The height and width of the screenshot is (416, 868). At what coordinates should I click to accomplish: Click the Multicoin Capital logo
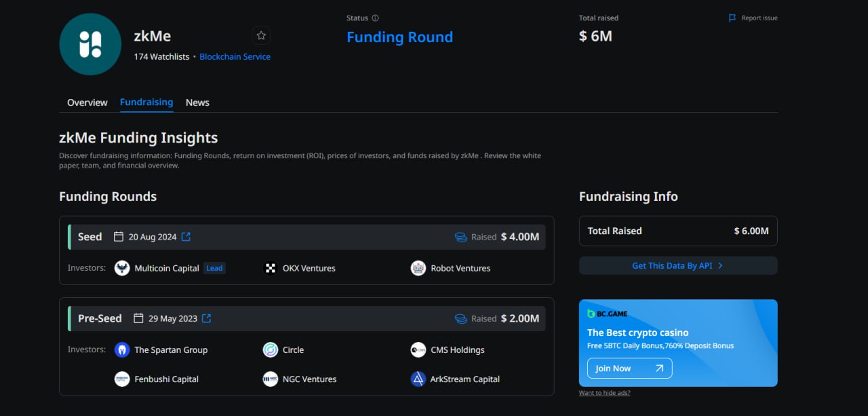122,268
